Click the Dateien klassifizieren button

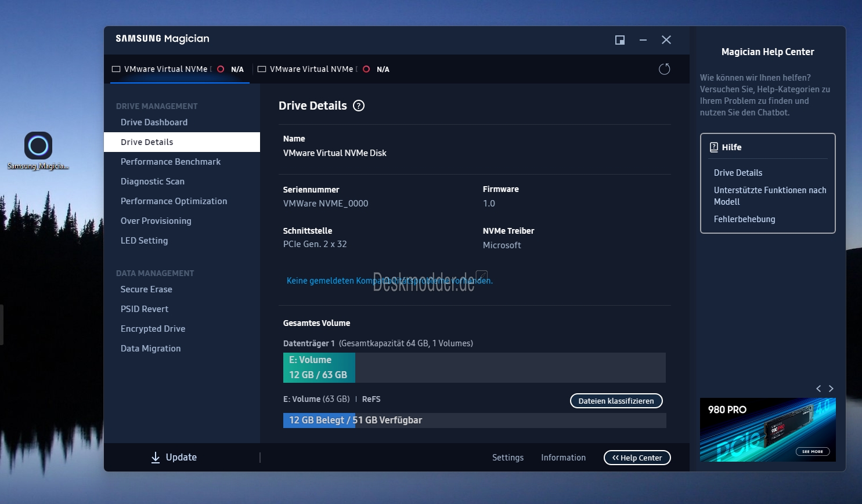point(616,401)
